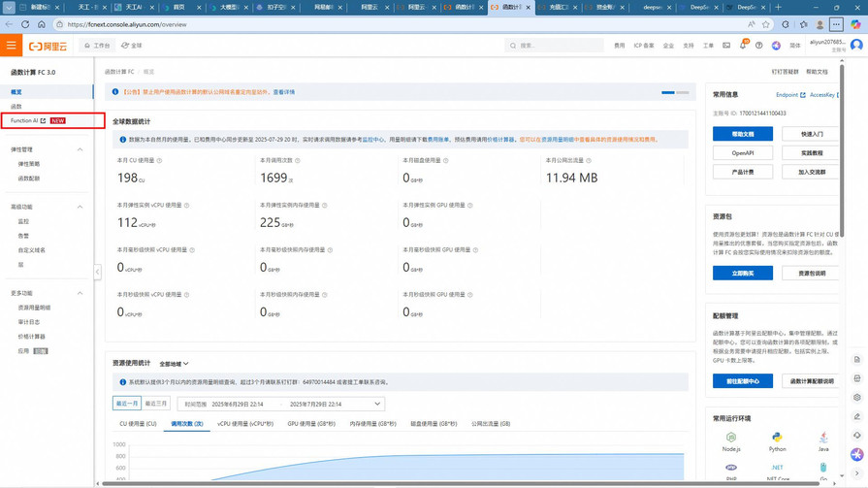
Task: Click the browser refresh icon
Action: tap(25, 24)
